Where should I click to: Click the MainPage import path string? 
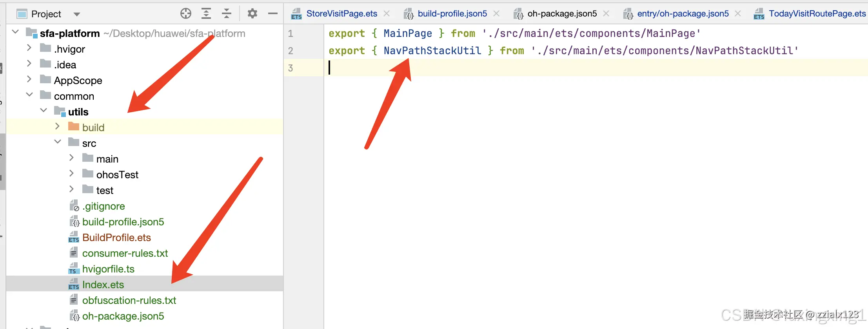(x=591, y=33)
